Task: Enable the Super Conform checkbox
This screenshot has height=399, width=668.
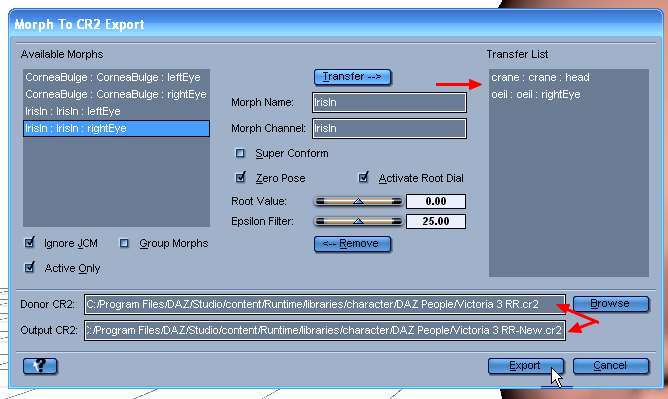Action: tap(240, 153)
